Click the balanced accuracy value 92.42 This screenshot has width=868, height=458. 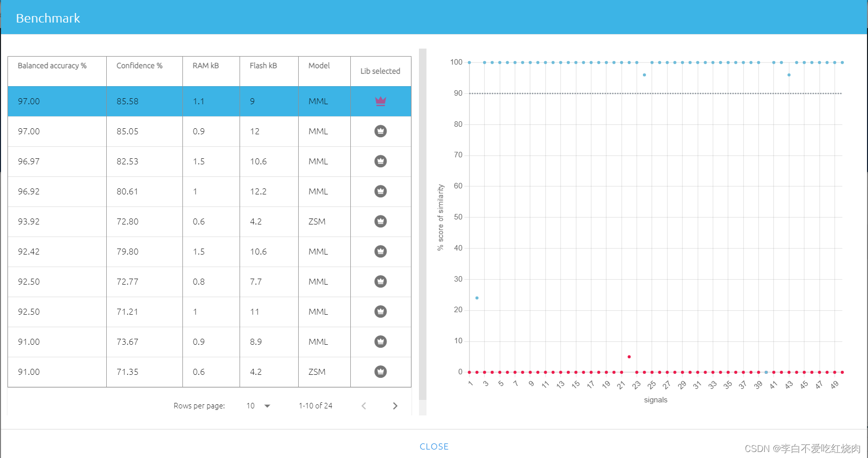pyautogui.click(x=29, y=252)
